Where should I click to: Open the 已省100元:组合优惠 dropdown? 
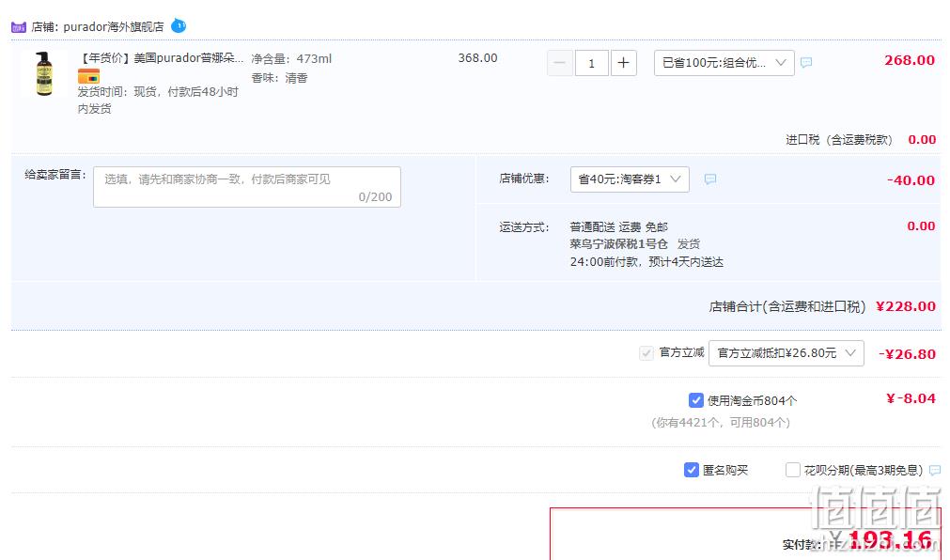724,63
